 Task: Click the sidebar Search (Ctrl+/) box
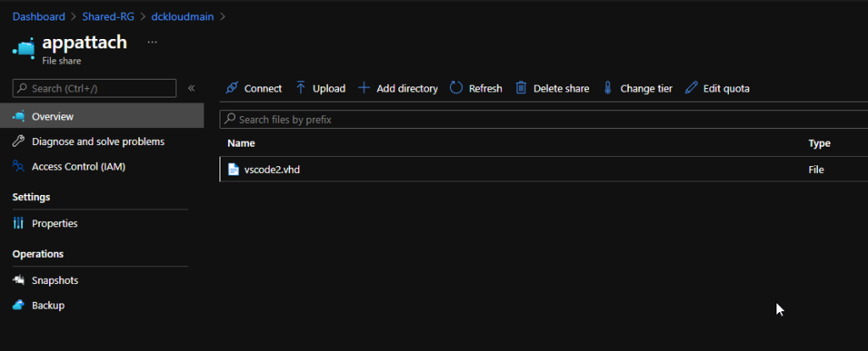pos(94,88)
